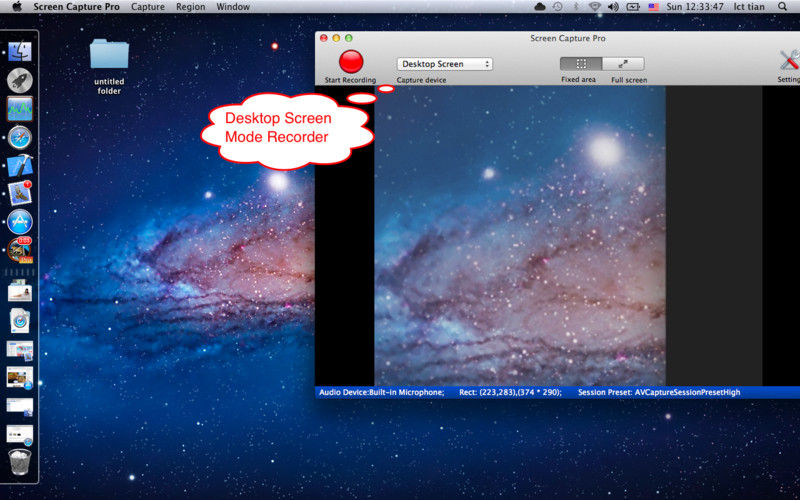Open the Wi-Fi status menu

(594, 7)
